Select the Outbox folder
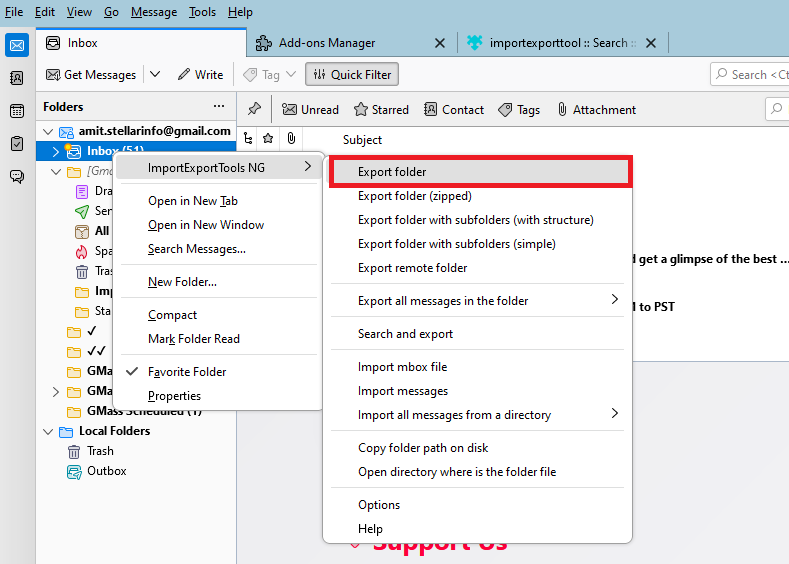 (x=97, y=471)
